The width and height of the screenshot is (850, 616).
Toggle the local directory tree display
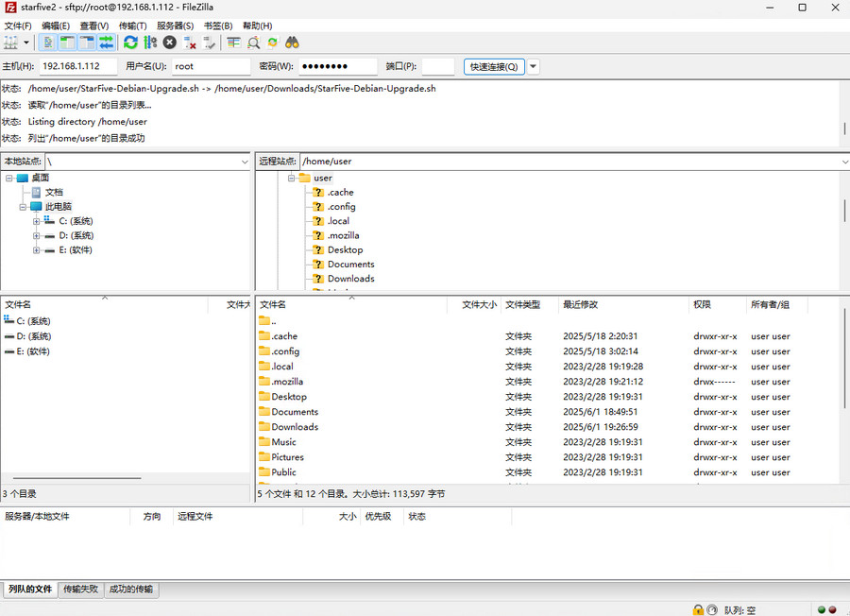[67, 43]
